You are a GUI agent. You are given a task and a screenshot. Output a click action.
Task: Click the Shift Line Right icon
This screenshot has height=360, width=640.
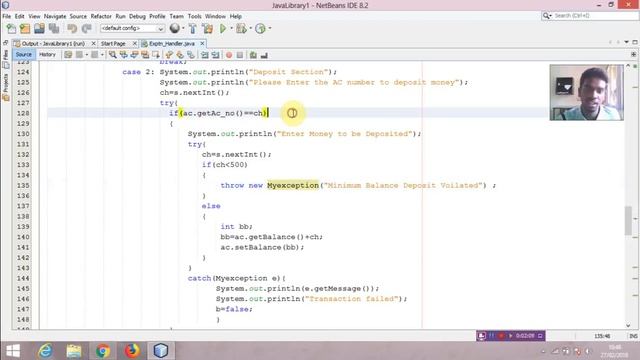[x=215, y=55]
